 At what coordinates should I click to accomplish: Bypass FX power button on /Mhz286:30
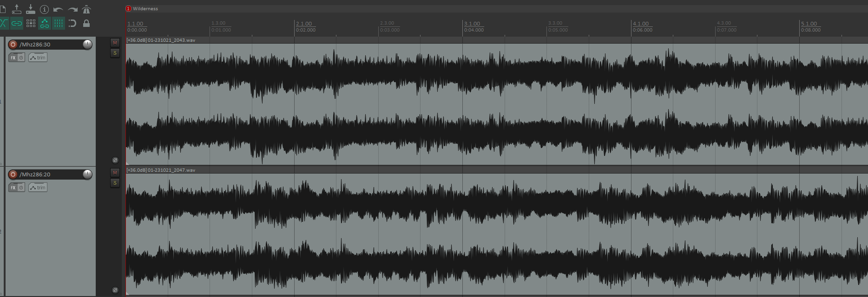[21, 58]
